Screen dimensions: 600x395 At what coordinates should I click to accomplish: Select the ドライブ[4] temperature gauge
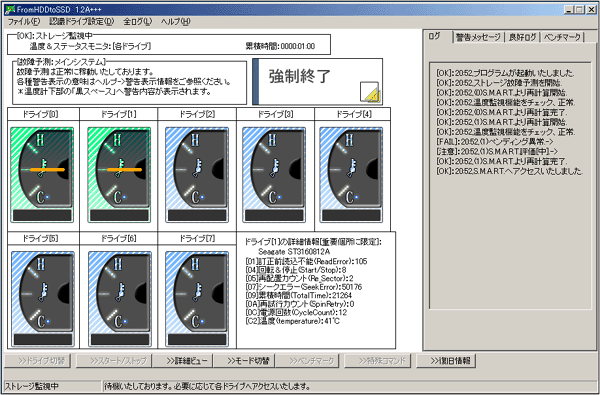click(351, 175)
